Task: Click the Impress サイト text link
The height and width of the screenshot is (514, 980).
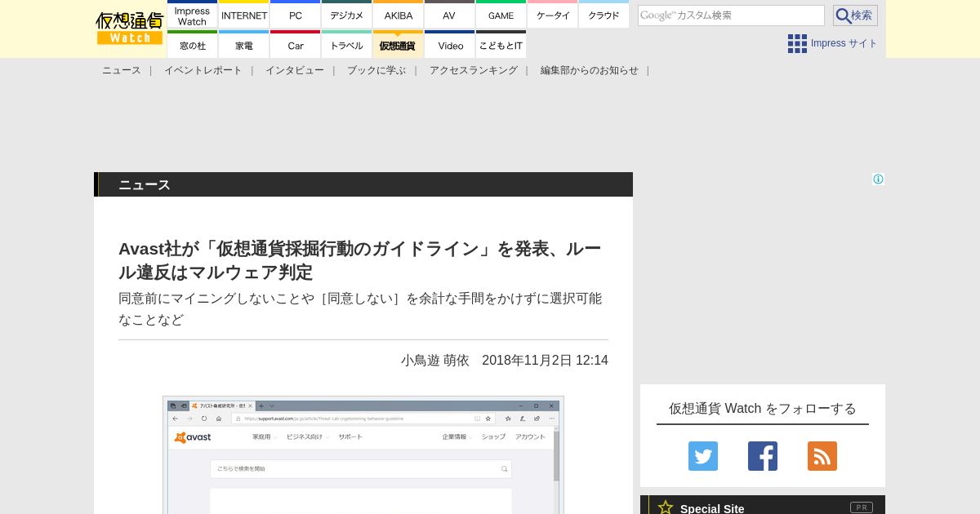Action: coord(844,43)
